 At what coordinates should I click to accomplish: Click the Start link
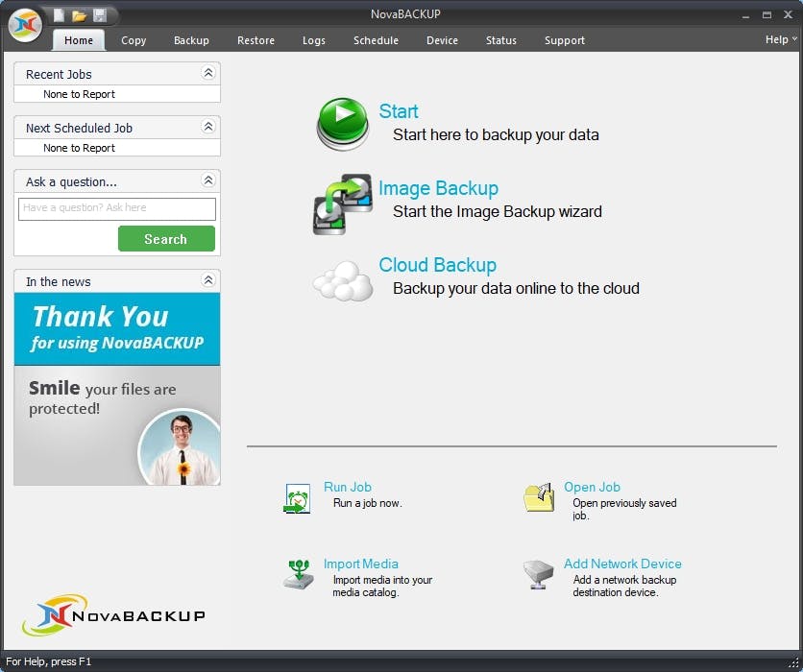pos(399,111)
